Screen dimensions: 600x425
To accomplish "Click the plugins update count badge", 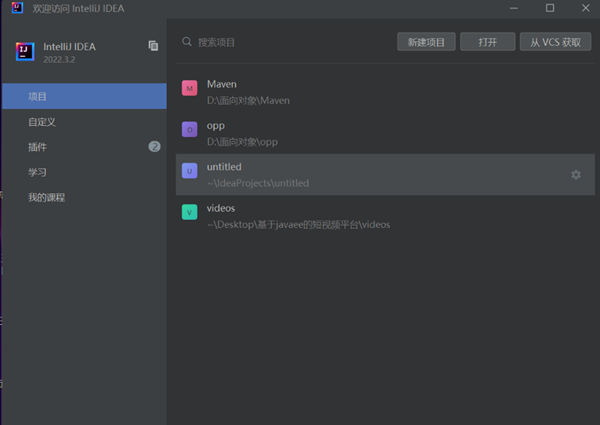I will pyautogui.click(x=154, y=147).
